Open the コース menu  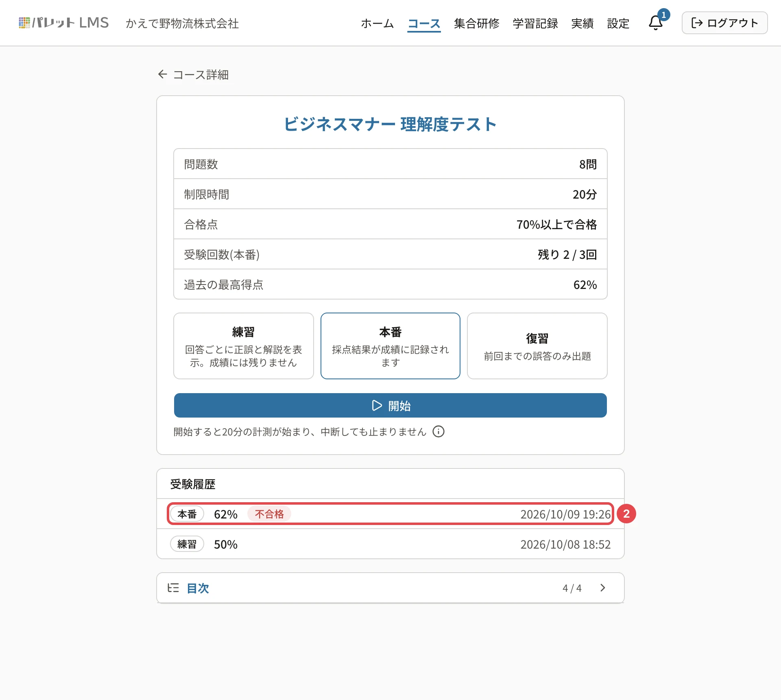coord(424,23)
